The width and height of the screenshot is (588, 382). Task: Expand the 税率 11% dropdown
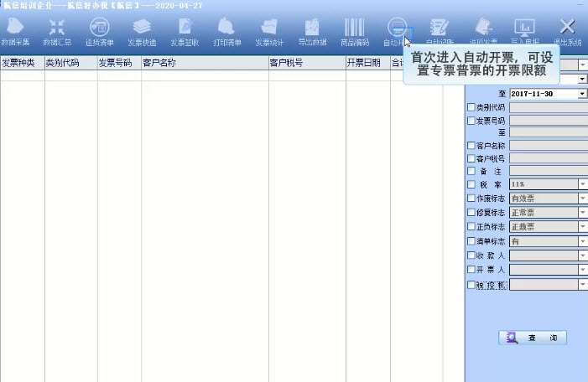(582, 184)
